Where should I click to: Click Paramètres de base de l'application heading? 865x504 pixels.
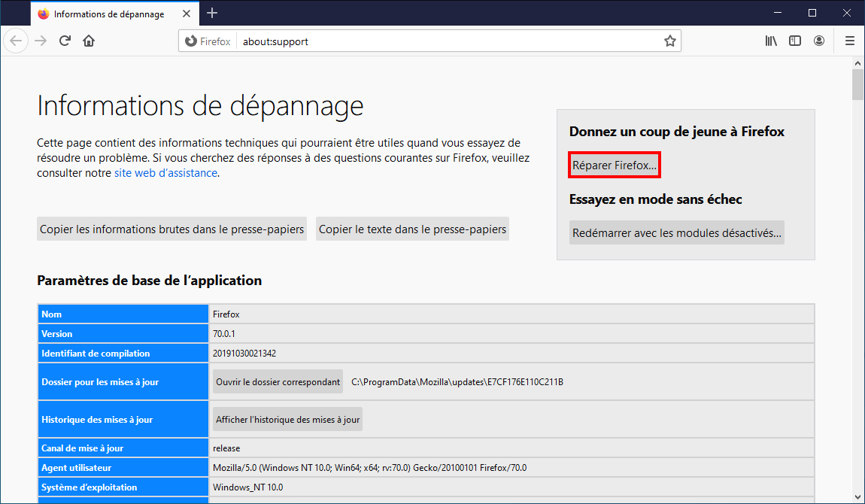pyautogui.click(x=149, y=280)
